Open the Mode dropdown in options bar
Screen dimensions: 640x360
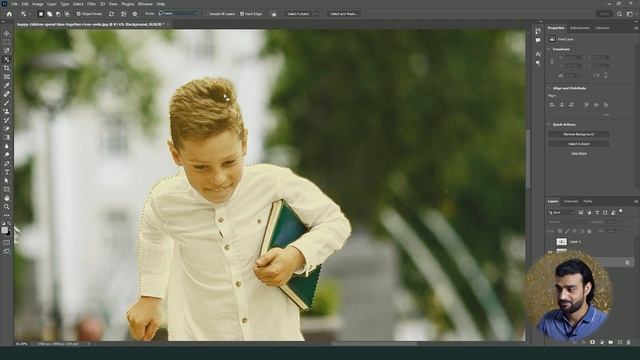[178, 13]
